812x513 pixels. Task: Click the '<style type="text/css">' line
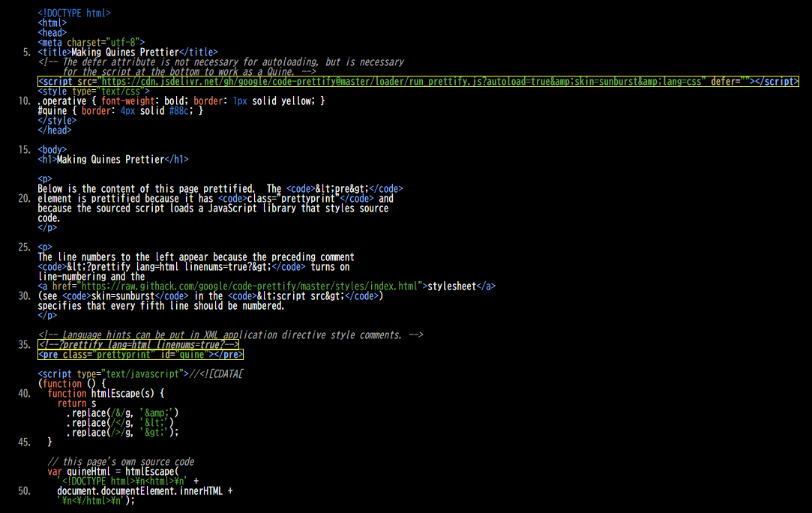tap(94, 91)
